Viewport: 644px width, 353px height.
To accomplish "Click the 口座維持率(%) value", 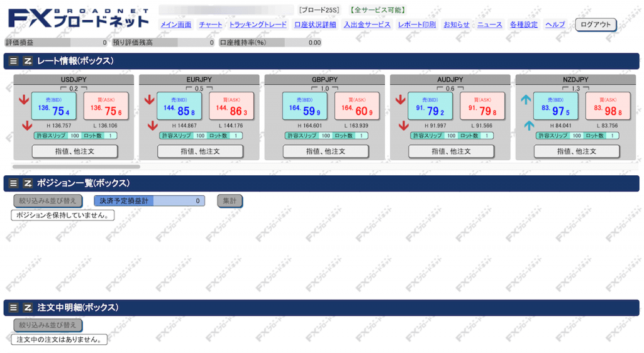I will point(303,43).
